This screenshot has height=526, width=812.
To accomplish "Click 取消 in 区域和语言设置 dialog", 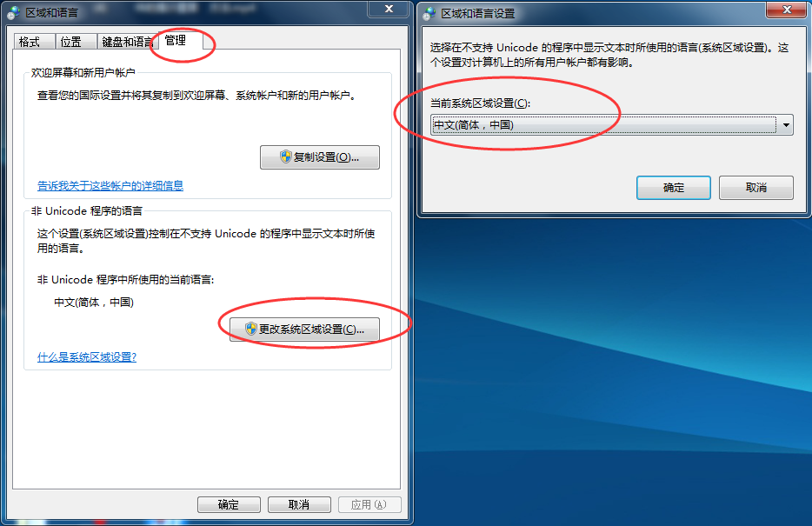I will (755, 188).
